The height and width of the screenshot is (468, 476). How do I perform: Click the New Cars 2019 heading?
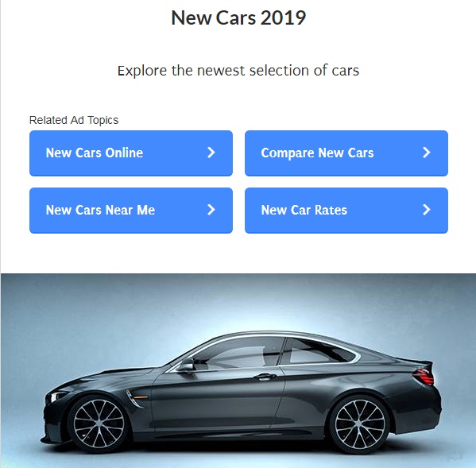pos(238,18)
